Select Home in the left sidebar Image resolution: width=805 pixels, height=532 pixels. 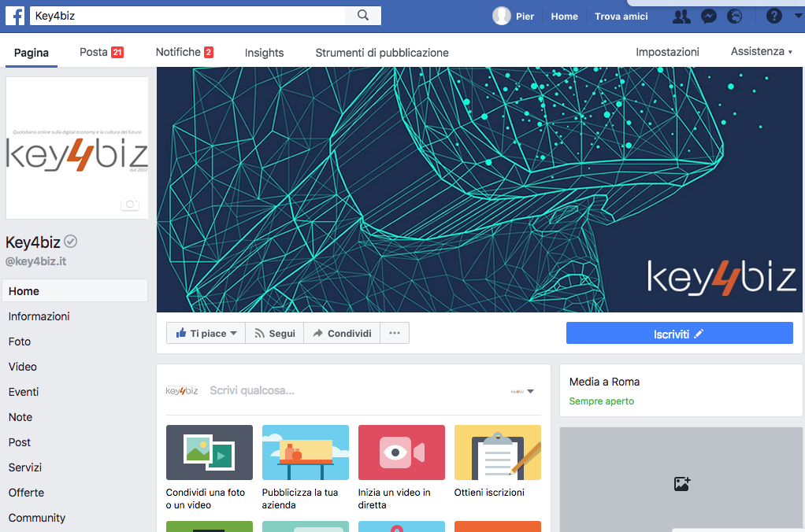[75, 291]
